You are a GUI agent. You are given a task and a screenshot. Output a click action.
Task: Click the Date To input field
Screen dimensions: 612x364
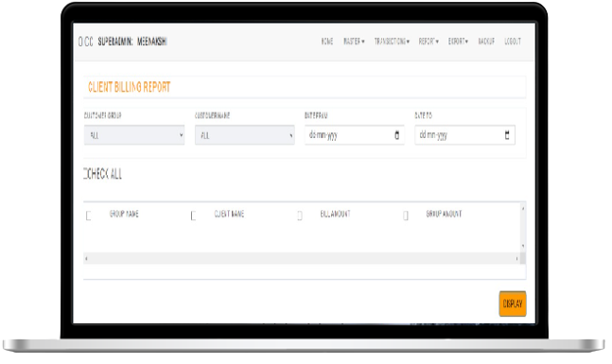[x=464, y=135]
